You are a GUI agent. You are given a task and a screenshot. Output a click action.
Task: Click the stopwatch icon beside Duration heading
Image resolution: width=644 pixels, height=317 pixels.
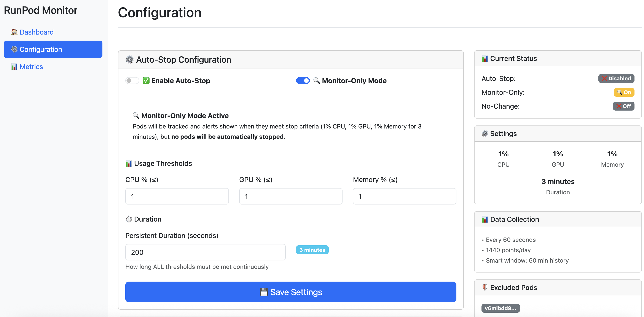pyautogui.click(x=129, y=219)
